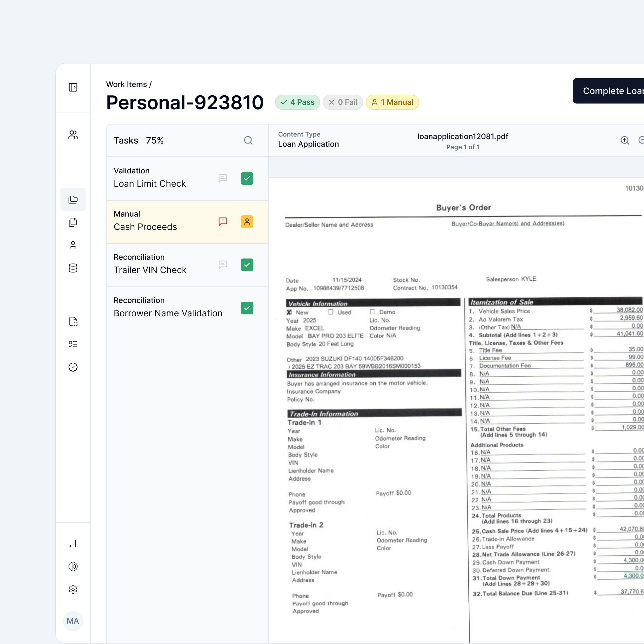Viewport: 644px width, 644px height.
Task: Filter by 4 Pass badge
Action: 297,102
